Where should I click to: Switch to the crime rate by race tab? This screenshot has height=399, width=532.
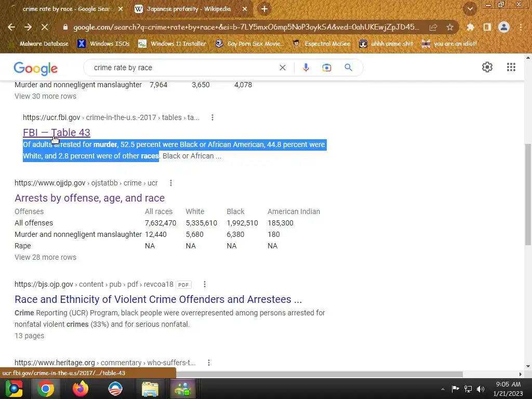click(66, 9)
